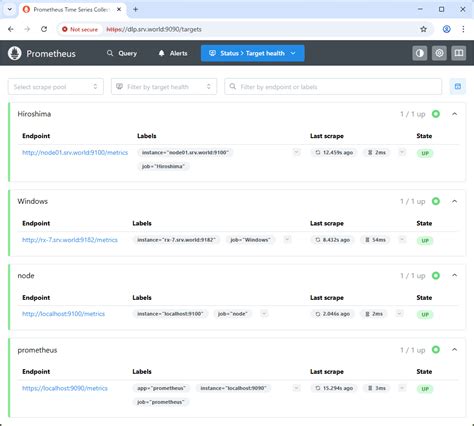Click the collapse-all pools button beside filter
474x426 pixels.
458,87
